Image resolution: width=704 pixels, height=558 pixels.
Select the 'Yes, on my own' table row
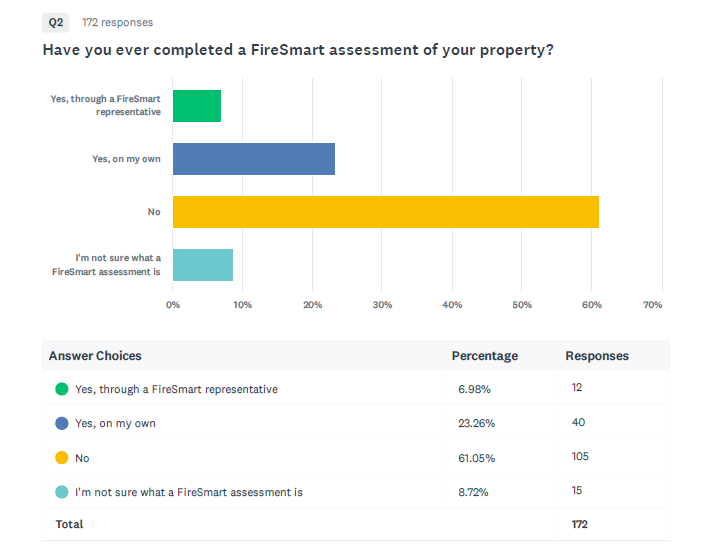pos(356,422)
